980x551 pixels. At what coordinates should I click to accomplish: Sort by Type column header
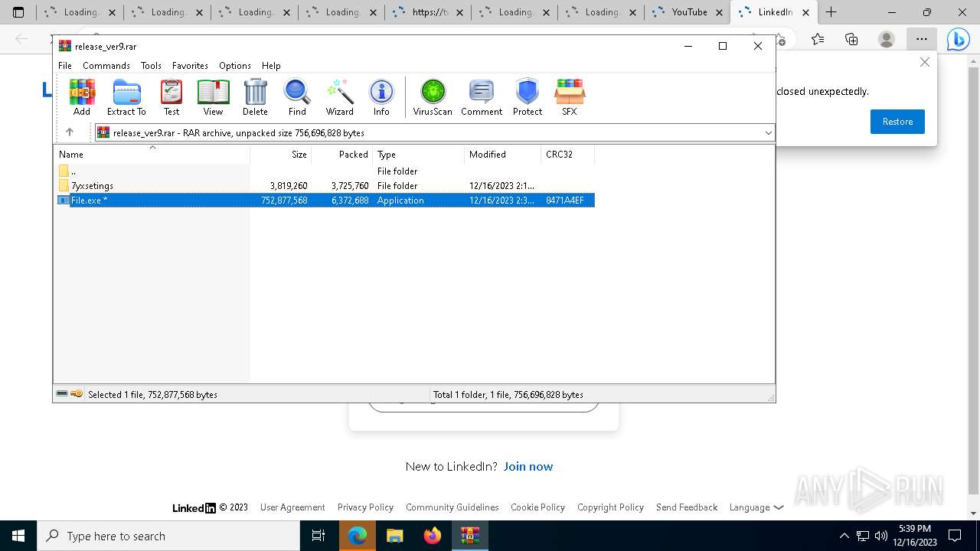(419, 155)
